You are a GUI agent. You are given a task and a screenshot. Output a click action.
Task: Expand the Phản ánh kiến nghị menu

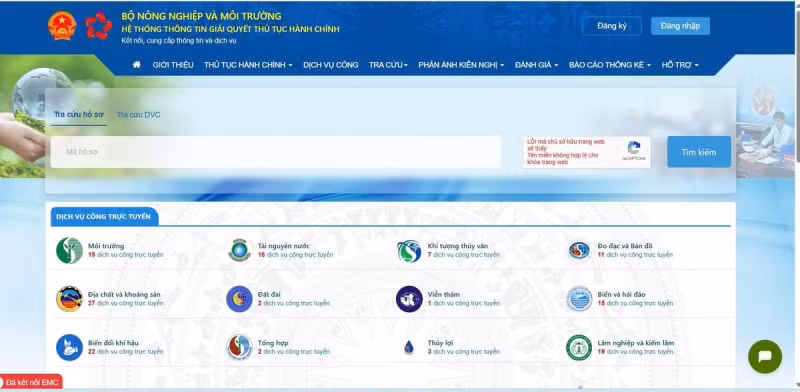pyautogui.click(x=461, y=65)
